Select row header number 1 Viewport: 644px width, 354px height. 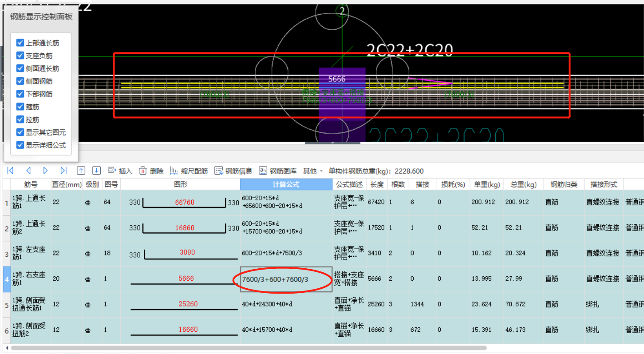(7, 203)
